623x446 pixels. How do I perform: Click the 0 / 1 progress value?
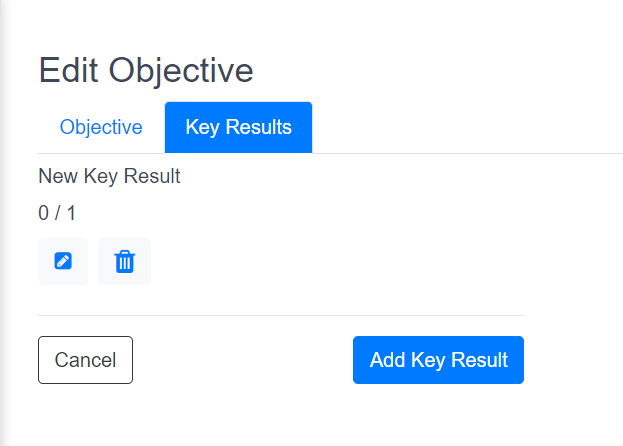57,213
